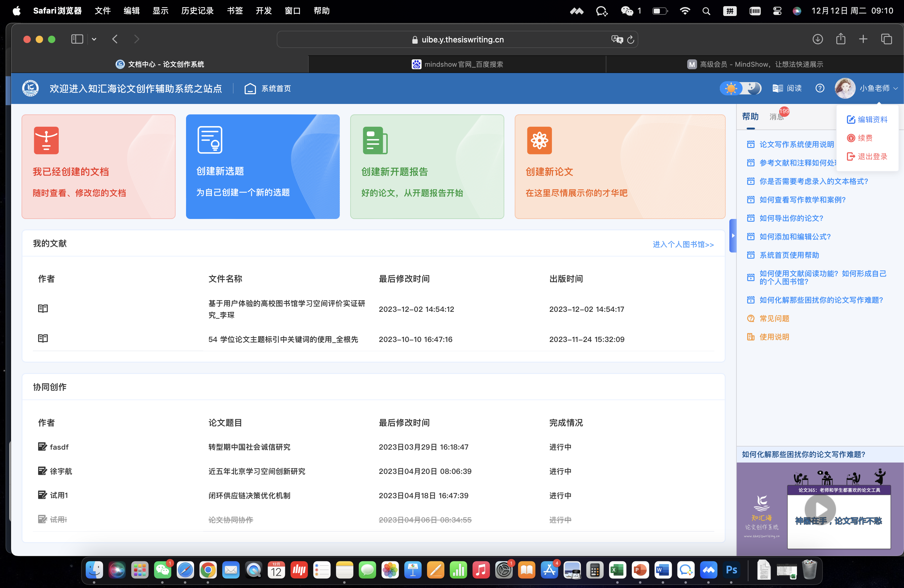This screenshot has height=588, width=904.
Task: Toggle the Safari sidebar button
Action: 77,39
